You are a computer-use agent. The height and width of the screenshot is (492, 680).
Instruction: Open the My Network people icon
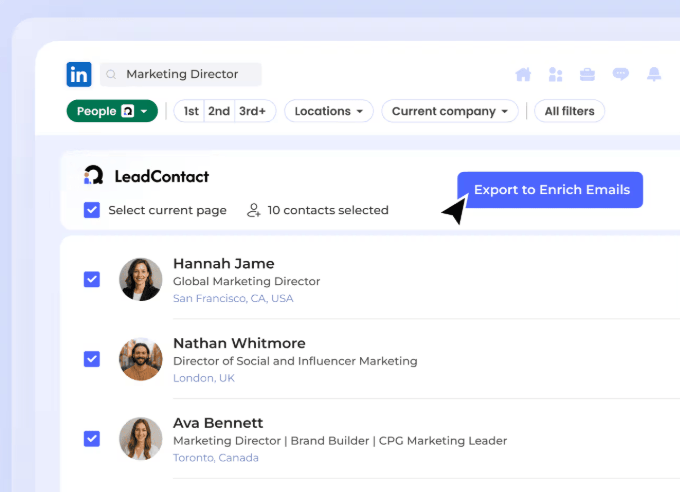point(555,74)
